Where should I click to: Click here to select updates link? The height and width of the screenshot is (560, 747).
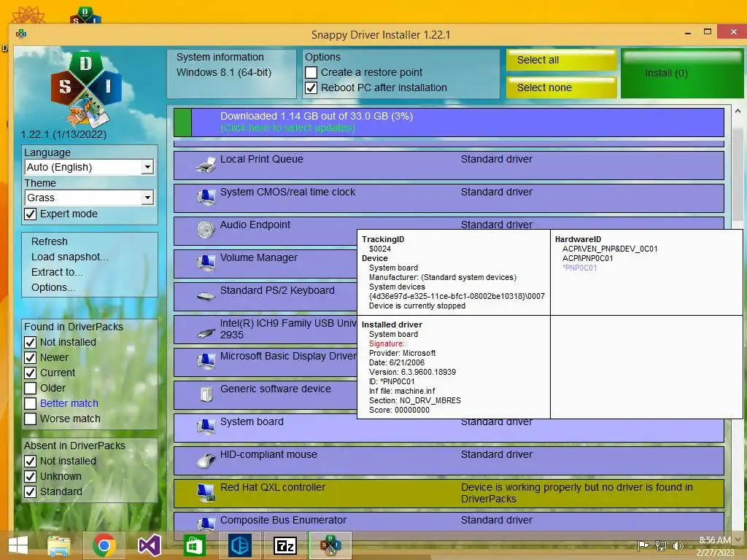coord(287,128)
